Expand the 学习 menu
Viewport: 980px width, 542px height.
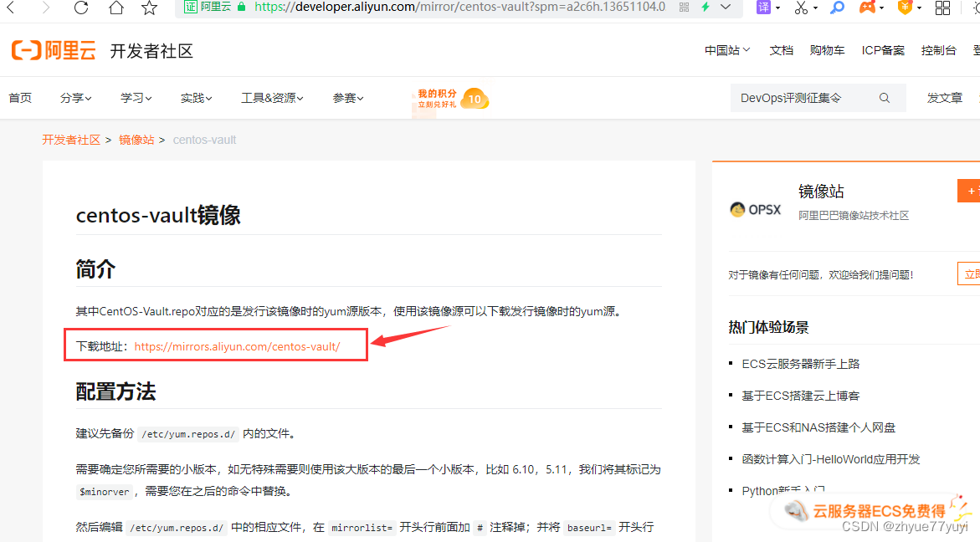pyautogui.click(x=136, y=98)
